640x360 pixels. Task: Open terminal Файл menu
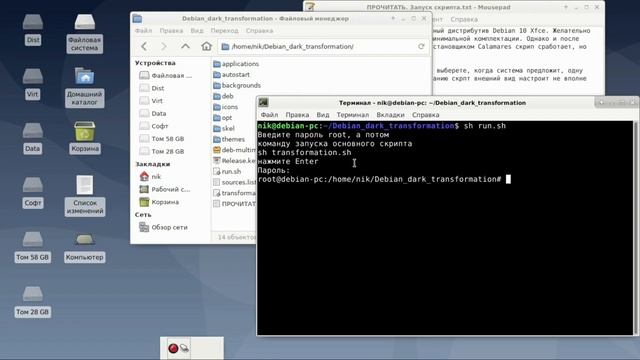269,115
